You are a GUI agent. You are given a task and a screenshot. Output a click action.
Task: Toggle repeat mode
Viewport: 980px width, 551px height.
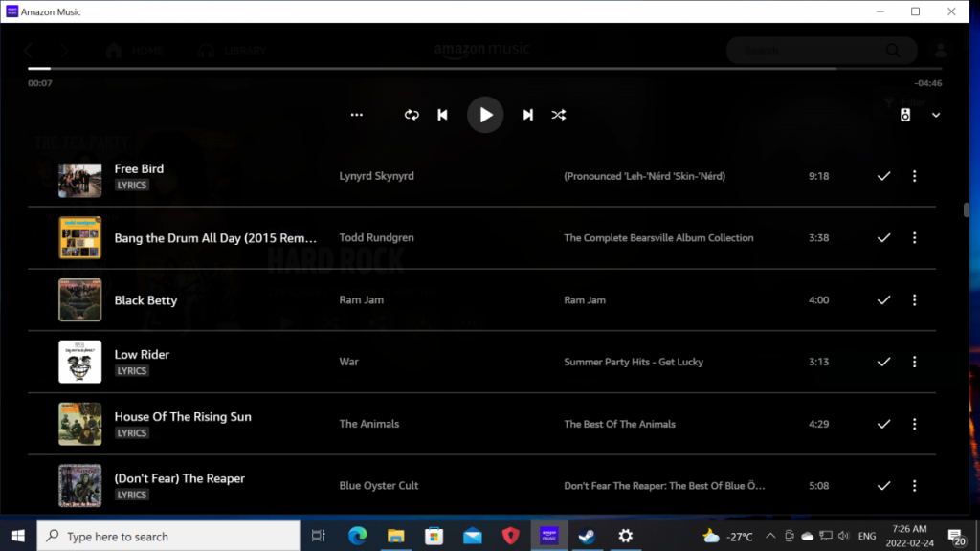pyautogui.click(x=412, y=115)
